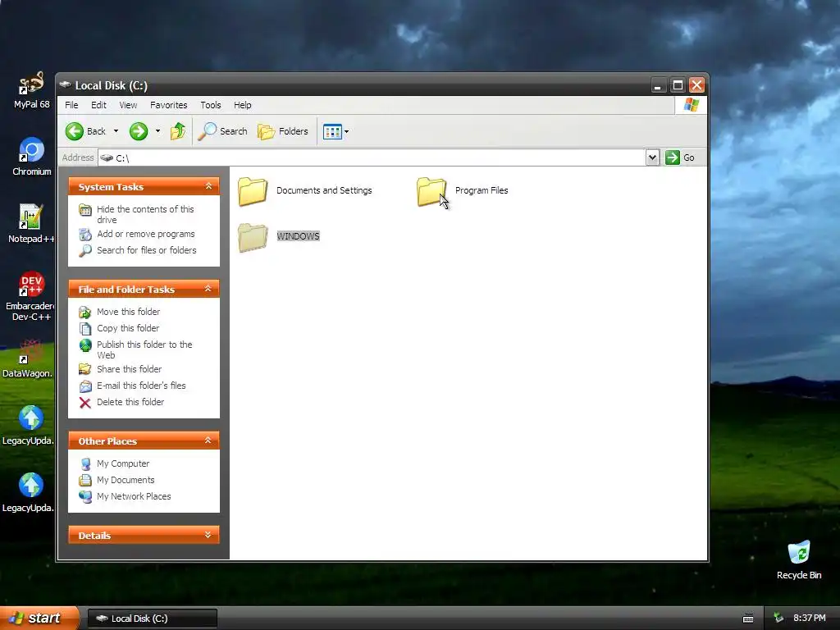Click the Program Files name label
840x630 pixels.
pos(481,190)
